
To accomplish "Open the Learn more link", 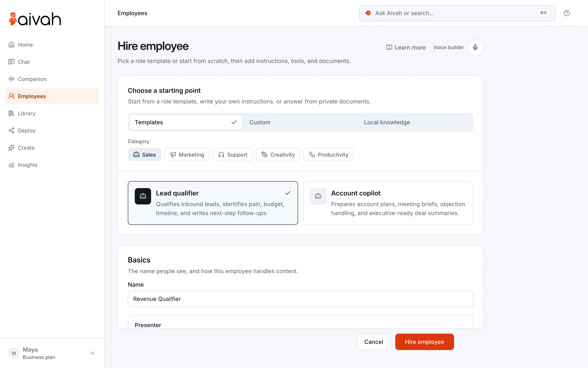I will [x=406, y=47].
